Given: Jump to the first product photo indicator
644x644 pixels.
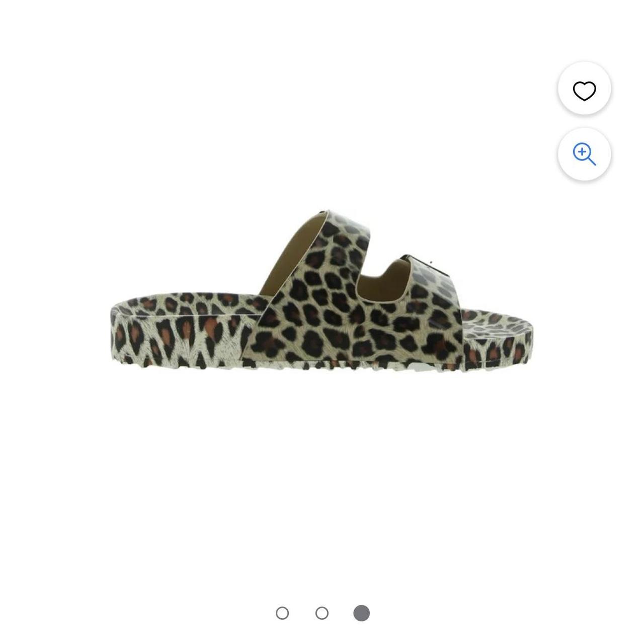Looking at the screenshot, I should click(x=282, y=613).
